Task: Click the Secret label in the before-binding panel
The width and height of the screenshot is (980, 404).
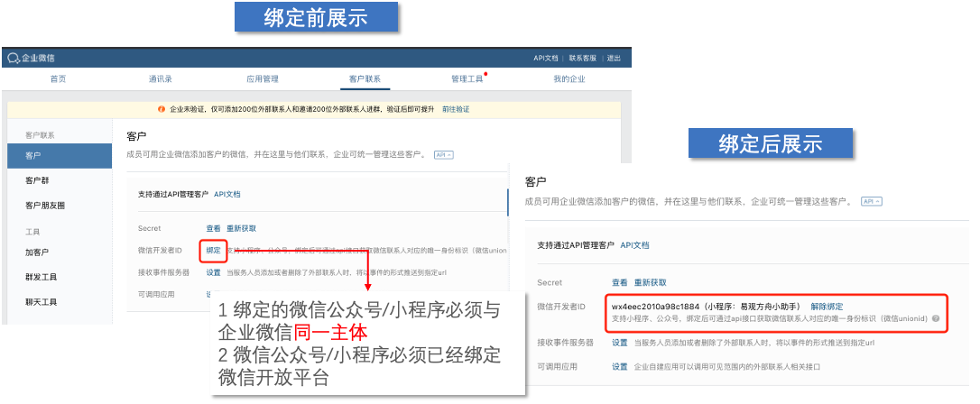Action: (x=150, y=228)
